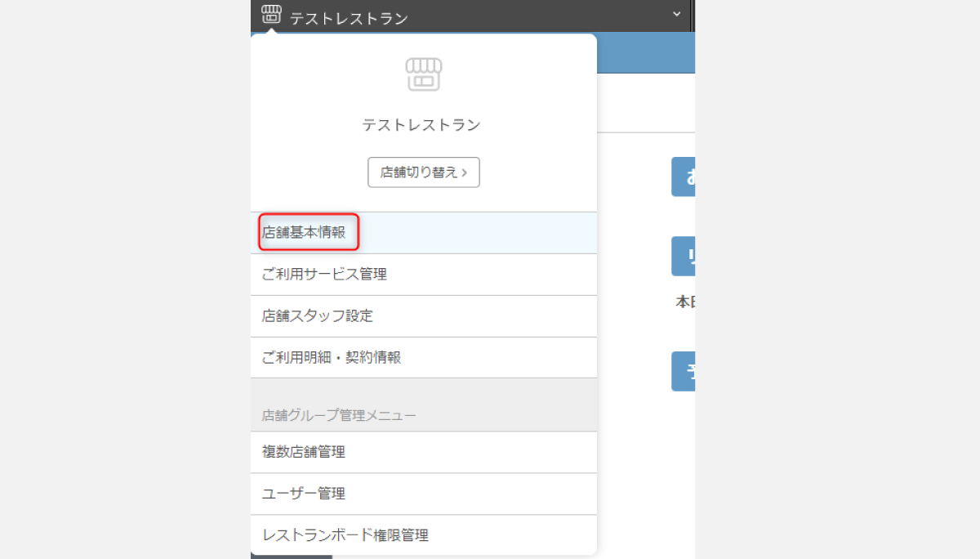The image size is (980, 559).
Task: Open 店舗基本情報 menu item
Action: (305, 233)
